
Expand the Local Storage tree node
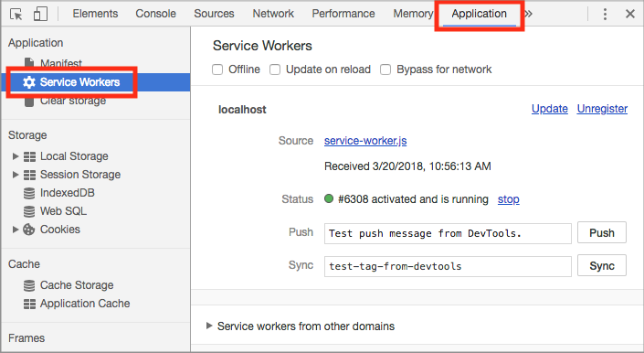tap(16, 156)
